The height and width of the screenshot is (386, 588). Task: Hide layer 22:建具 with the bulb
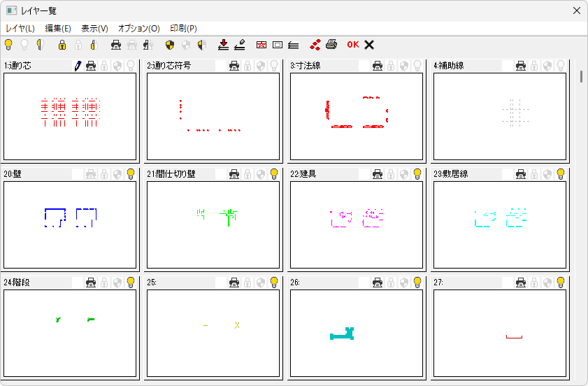point(417,174)
